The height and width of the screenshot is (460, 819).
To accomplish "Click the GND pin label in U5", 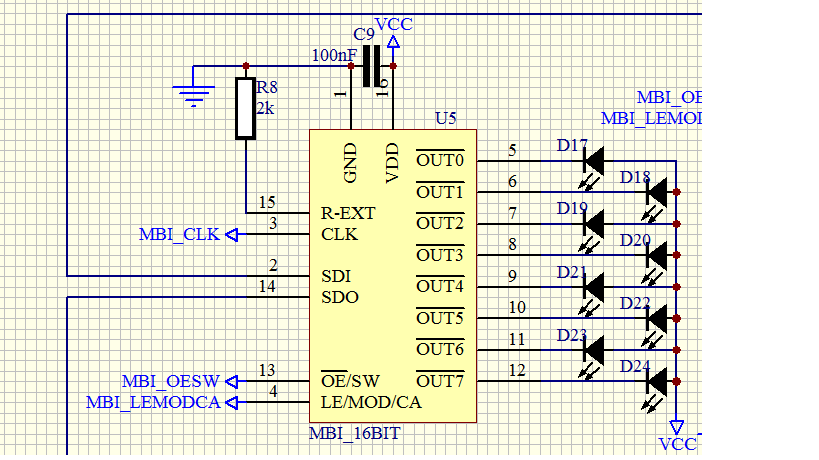I will pyautogui.click(x=350, y=163).
